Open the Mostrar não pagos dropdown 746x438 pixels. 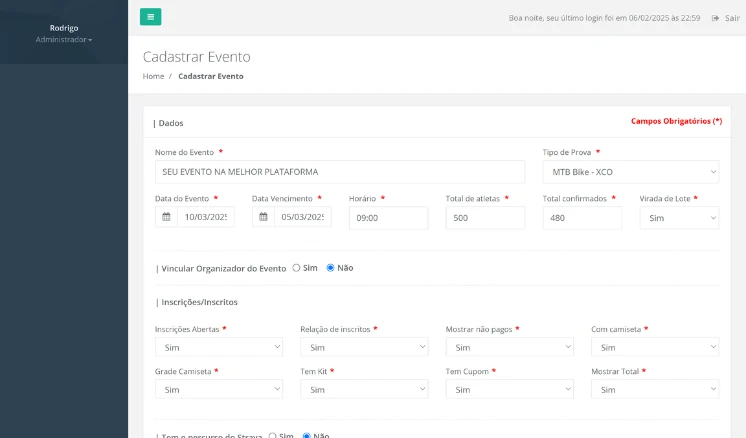pyautogui.click(x=509, y=347)
